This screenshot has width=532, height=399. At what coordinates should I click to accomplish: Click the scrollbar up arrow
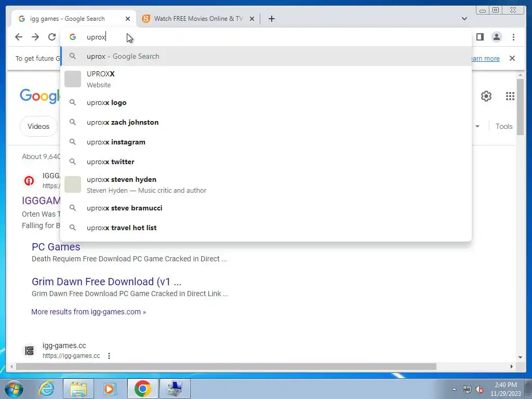pos(521,75)
